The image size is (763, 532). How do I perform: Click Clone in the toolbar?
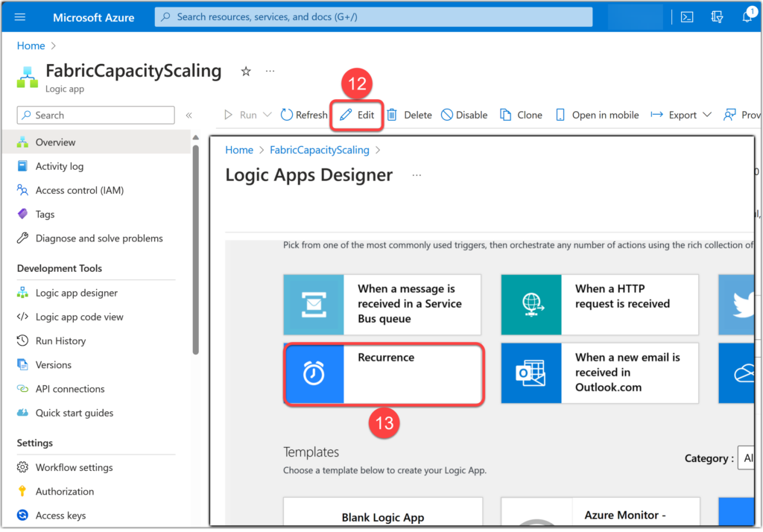521,115
